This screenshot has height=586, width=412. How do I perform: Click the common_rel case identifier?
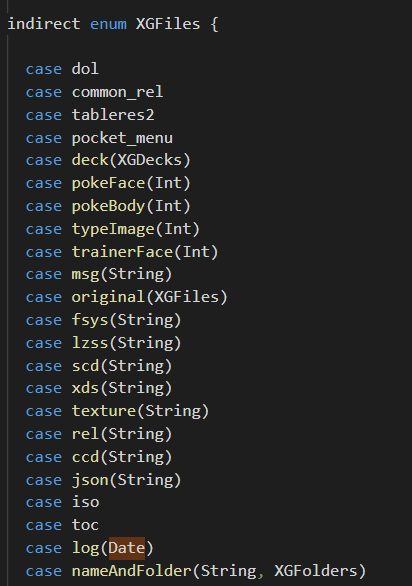(x=117, y=92)
